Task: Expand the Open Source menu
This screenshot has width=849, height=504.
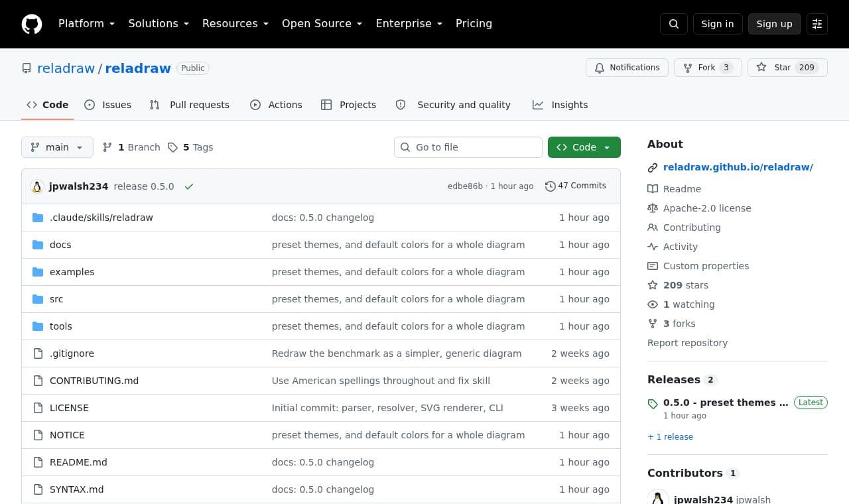Action: click(322, 24)
